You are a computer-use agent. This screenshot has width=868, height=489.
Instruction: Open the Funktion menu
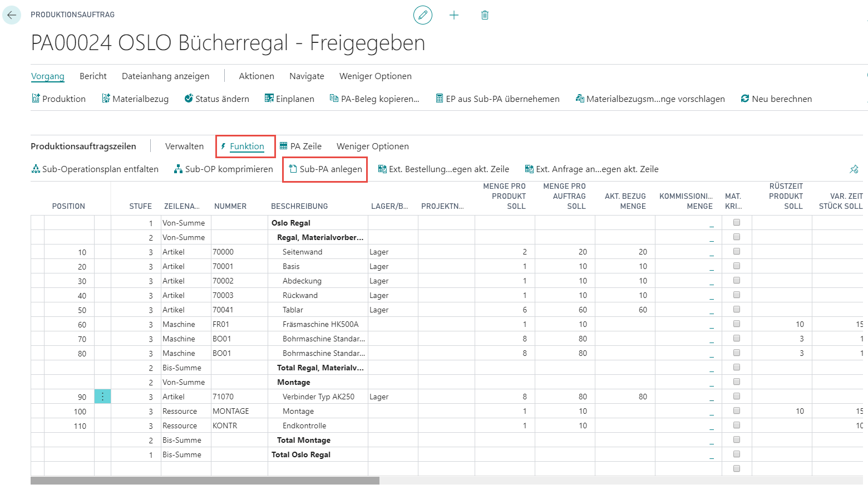point(243,146)
